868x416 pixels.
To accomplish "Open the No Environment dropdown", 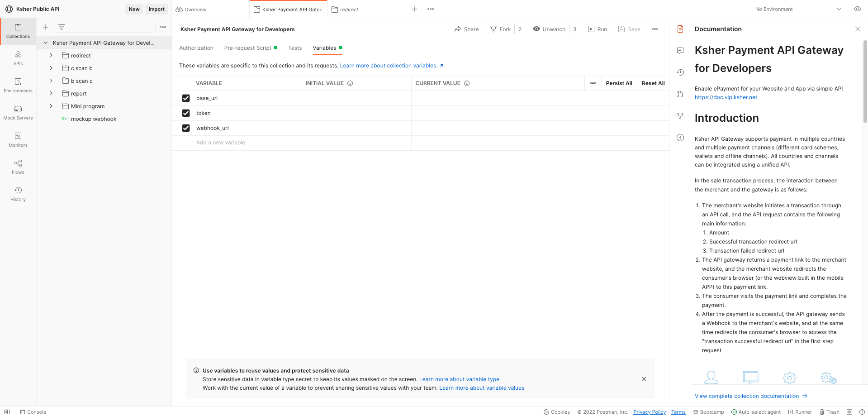I will tap(798, 9).
